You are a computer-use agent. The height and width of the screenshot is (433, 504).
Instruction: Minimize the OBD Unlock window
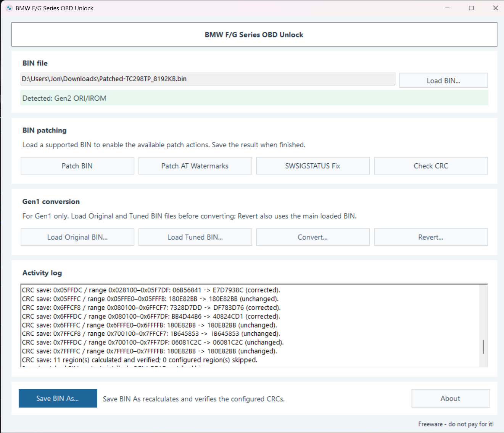tap(447, 8)
